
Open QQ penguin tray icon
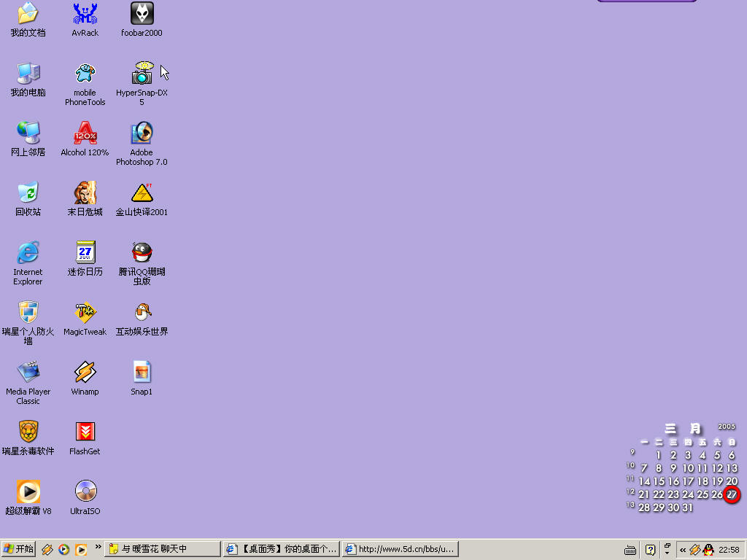[709, 550]
